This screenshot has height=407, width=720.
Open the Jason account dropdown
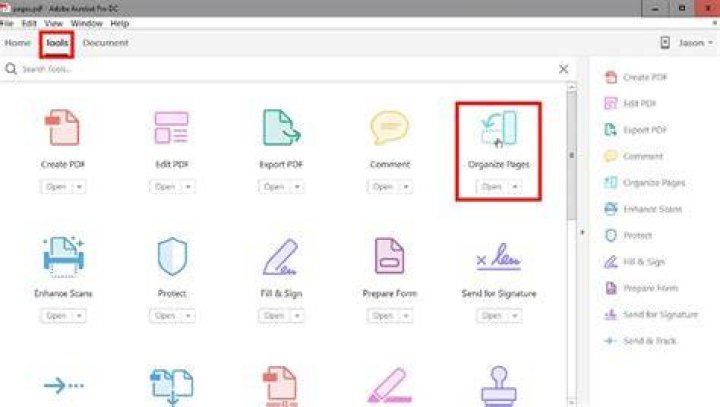[696, 43]
